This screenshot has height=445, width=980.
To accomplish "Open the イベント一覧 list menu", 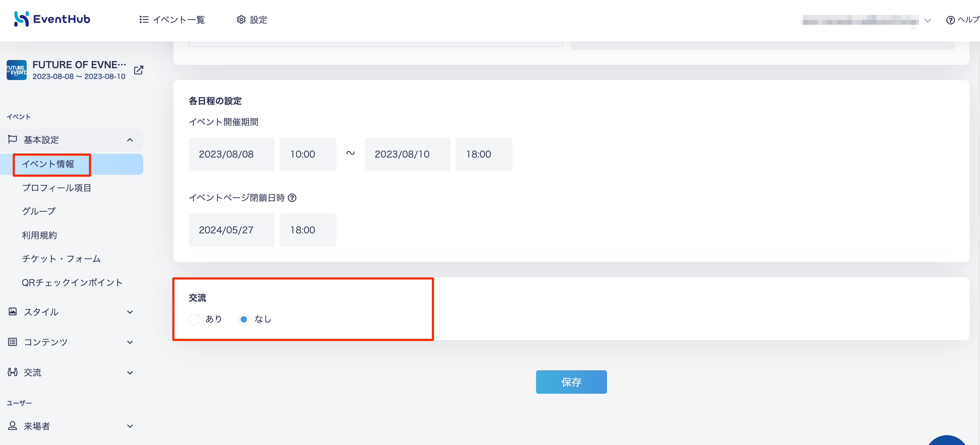I will click(172, 20).
